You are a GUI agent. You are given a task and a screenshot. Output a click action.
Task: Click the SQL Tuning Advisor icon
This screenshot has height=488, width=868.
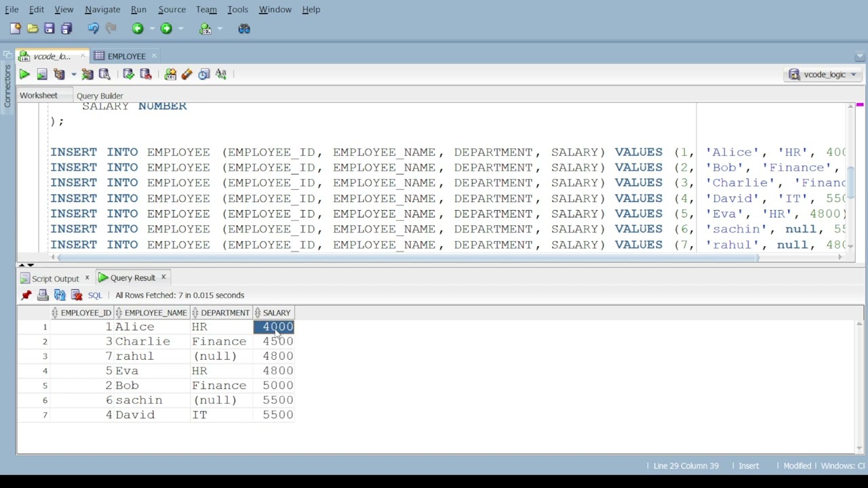[x=104, y=75]
